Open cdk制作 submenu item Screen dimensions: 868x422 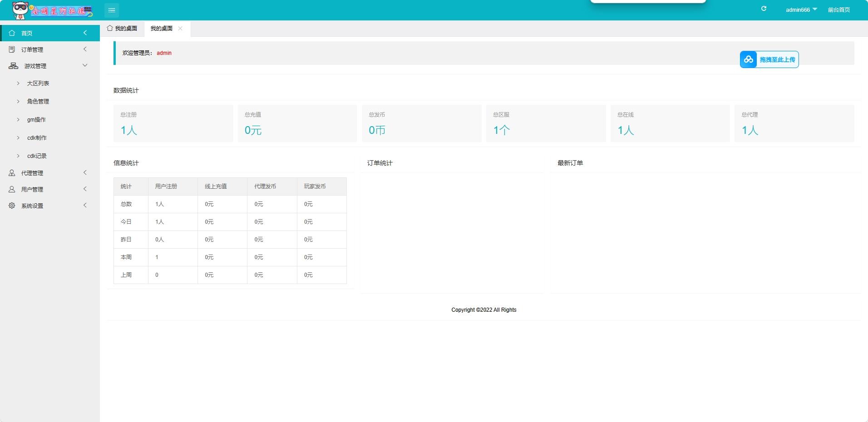pyautogui.click(x=37, y=138)
